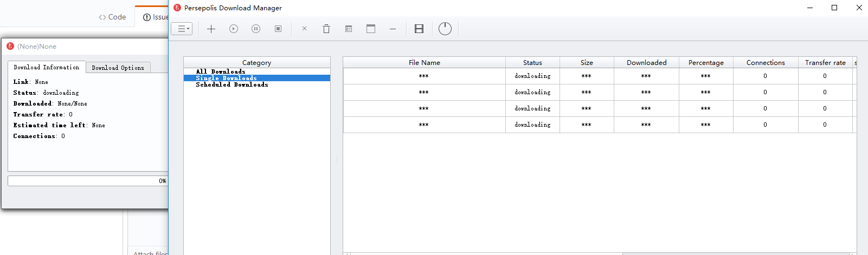
Task: Sort by File Name column header
Action: [425, 62]
